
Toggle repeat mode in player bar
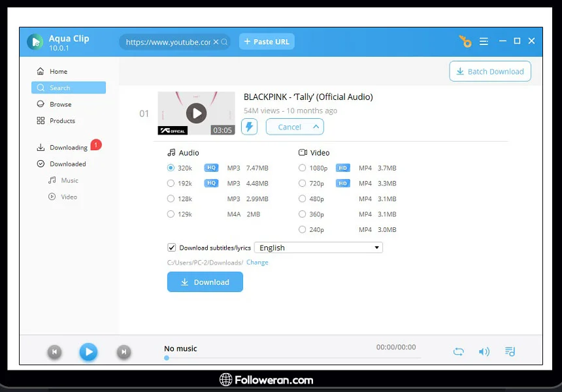point(458,351)
